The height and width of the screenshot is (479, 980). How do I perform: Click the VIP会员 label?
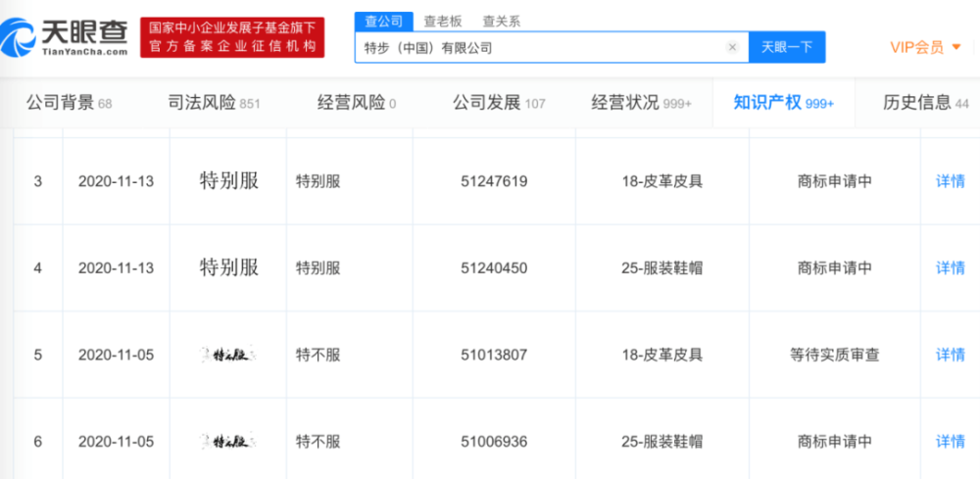coord(917,47)
